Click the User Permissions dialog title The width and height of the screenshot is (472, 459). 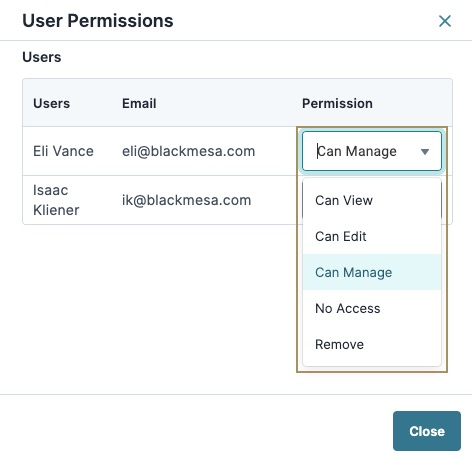(x=98, y=21)
